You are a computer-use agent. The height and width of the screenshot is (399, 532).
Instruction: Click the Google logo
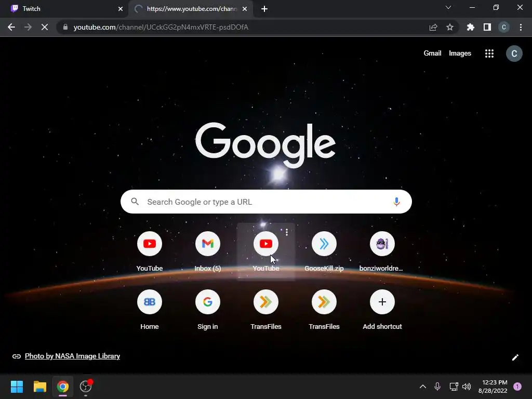[265, 145]
